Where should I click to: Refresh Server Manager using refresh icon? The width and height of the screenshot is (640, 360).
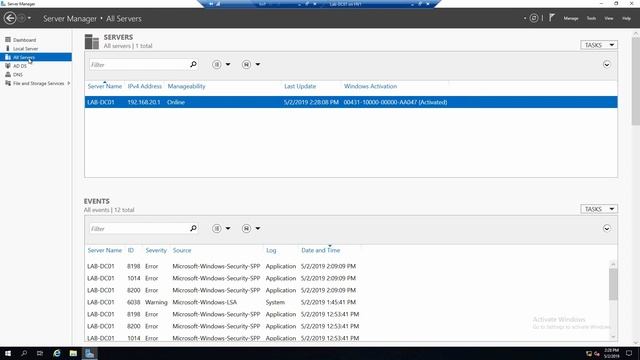[x=534, y=18]
